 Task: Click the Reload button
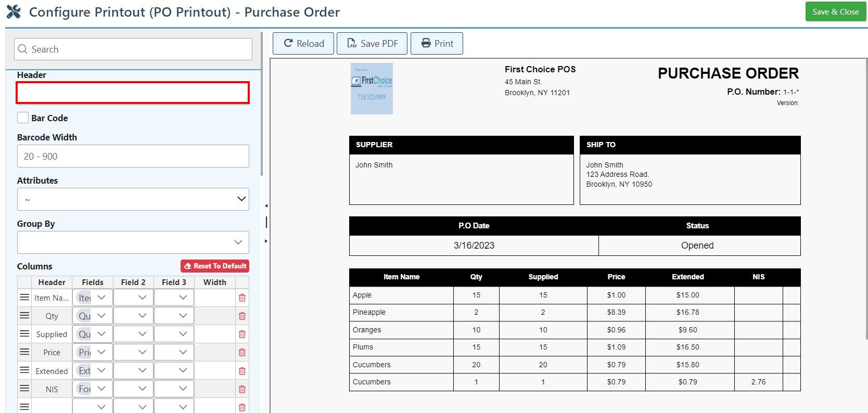tap(304, 44)
